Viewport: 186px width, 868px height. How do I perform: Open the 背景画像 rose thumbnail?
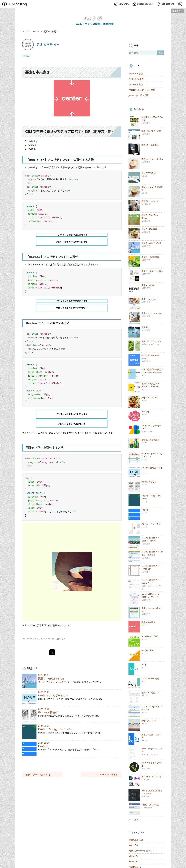tap(134, 416)
